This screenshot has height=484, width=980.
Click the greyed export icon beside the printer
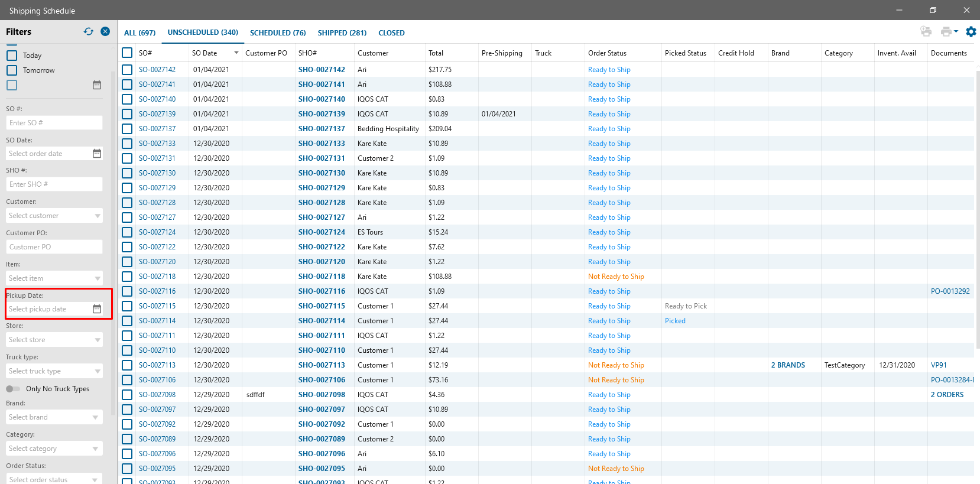point(926,32)
